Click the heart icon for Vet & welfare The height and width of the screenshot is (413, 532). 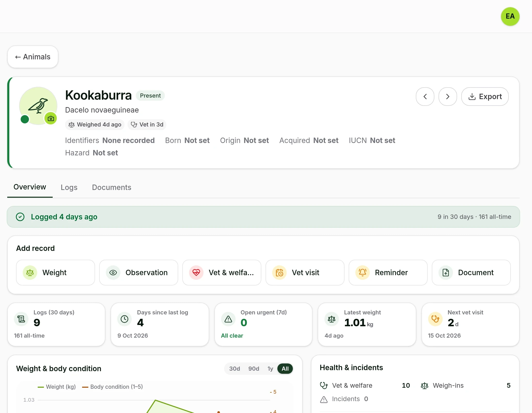click(196, 273)
